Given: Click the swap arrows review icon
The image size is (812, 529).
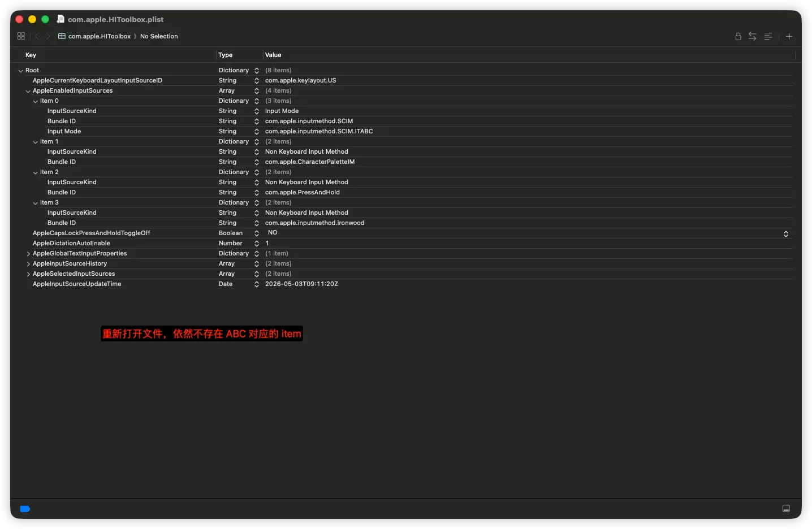Looking at the screenshot, I should 752,36.
